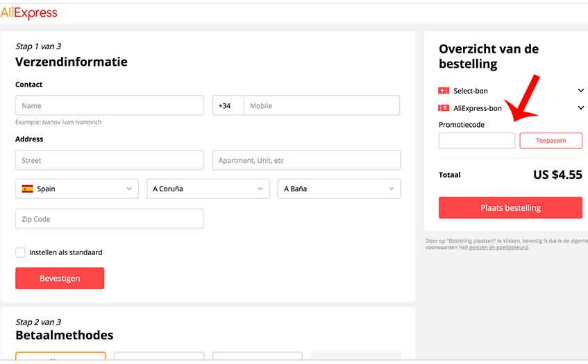
Task: Click the Address label
Action: 29,139
